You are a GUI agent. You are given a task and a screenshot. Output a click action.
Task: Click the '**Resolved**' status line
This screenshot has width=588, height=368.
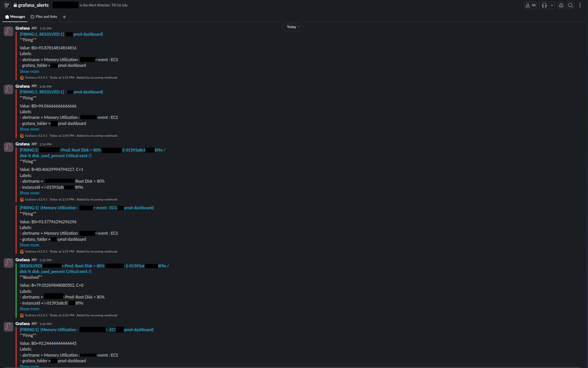pyautogui.click(x=31, y=277)
